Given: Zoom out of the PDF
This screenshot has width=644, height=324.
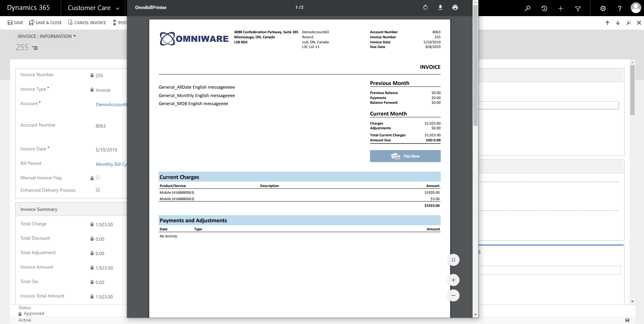Looking at the screenshot, I should coord(453,295).
